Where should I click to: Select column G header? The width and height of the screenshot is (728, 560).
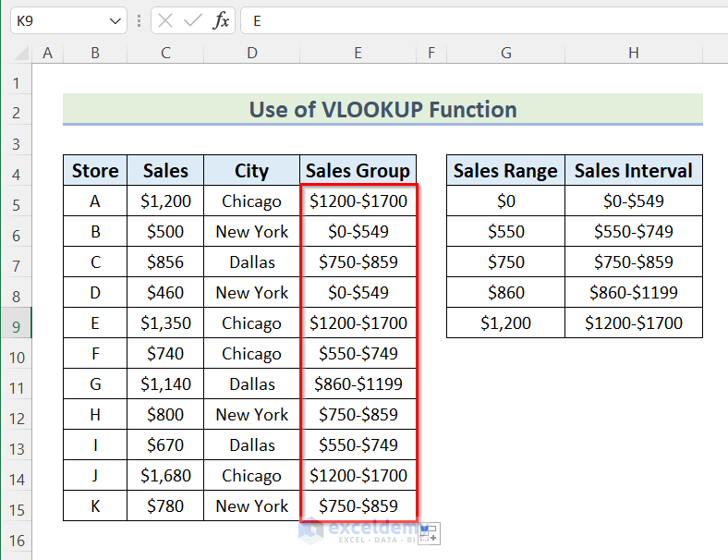tap(505, 54)
